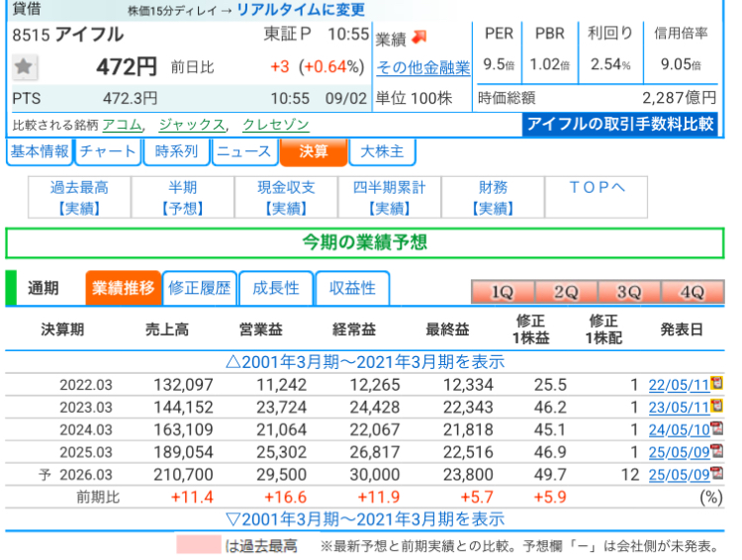
Task: Click the favorite star icon beside 472円
Action: pos(24,66)
